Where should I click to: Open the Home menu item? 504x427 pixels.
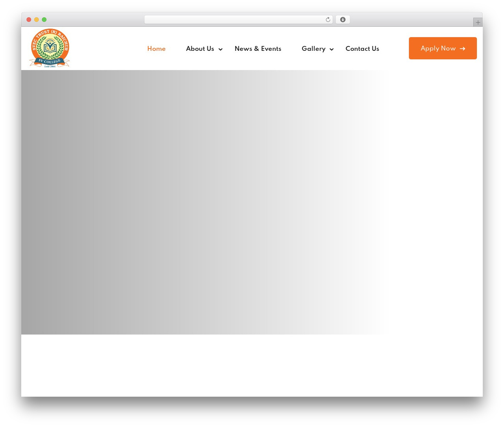(x=156, y=48)
